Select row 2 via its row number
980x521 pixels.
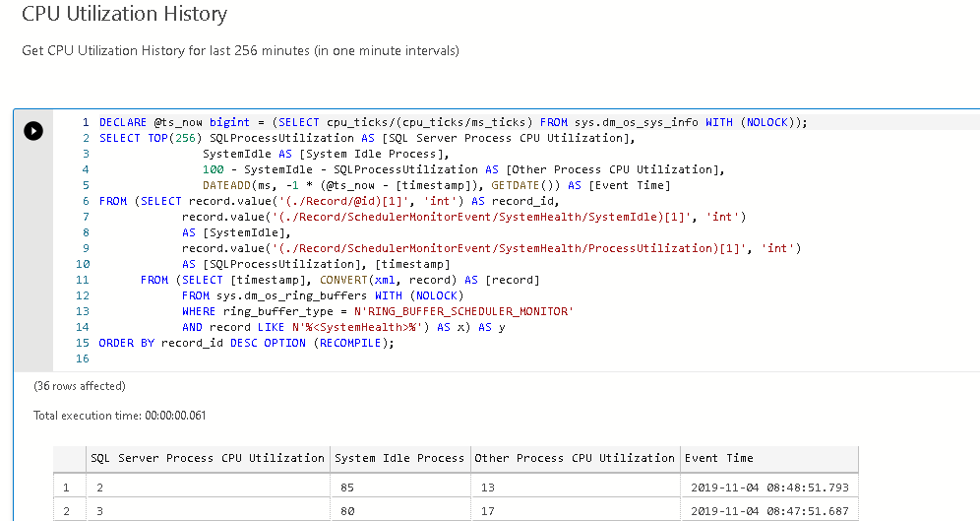(67, 511)
